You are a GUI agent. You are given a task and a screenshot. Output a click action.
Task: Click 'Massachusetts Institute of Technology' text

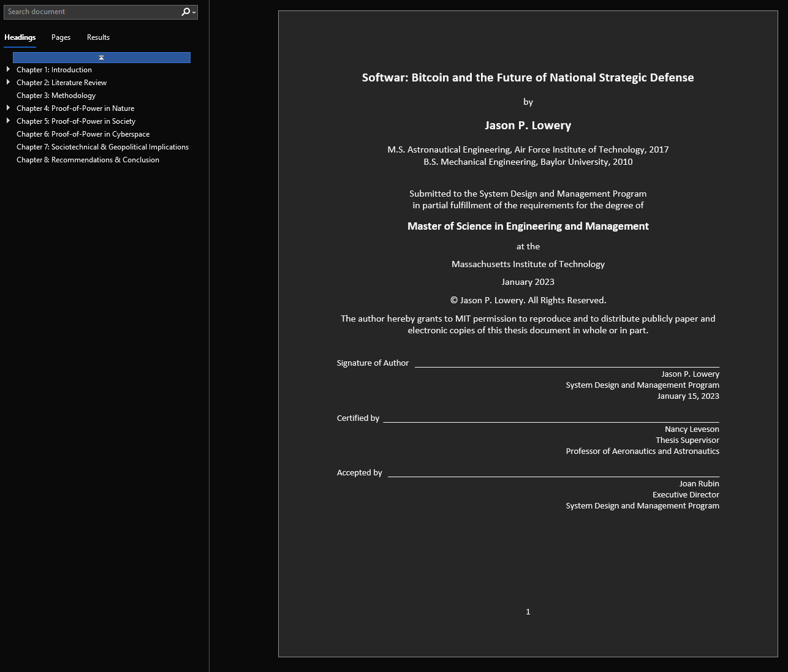point(528,264)
